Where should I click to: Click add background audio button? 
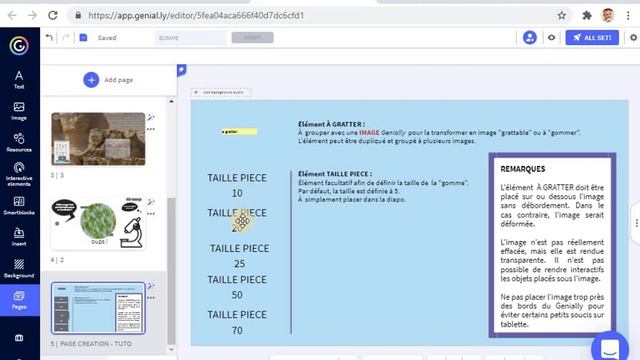[x=221, y=92]
